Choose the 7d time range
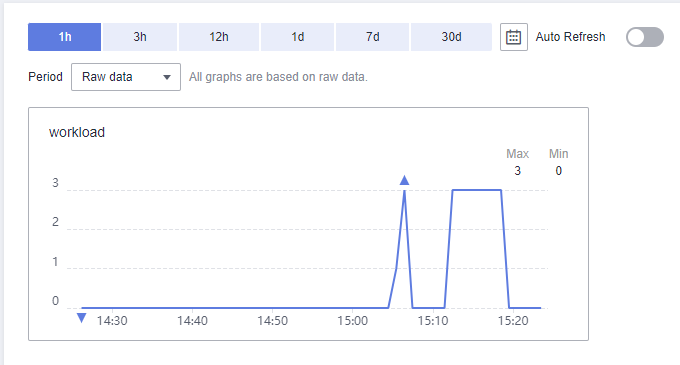 pos(373,37)
